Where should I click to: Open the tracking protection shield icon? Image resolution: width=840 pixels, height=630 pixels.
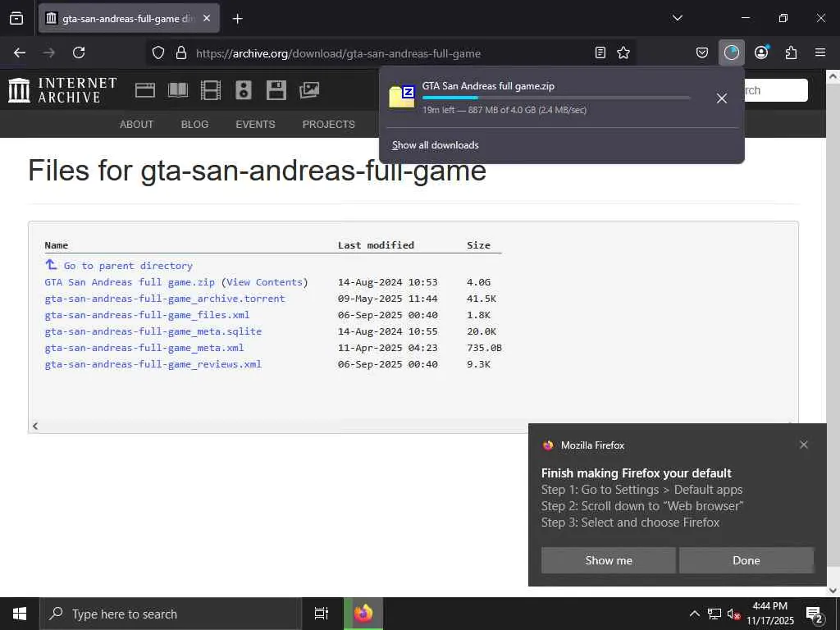click(158, 52)
